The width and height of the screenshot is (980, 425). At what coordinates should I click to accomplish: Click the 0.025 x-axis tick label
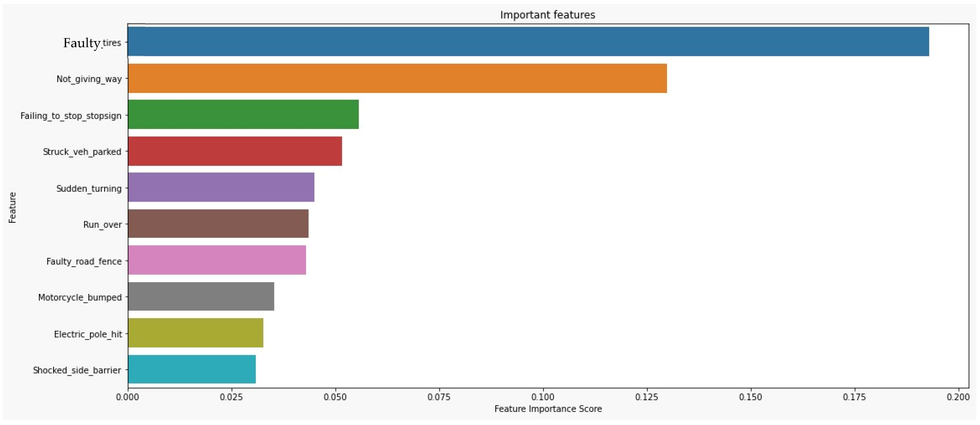(x=231, y=397)
